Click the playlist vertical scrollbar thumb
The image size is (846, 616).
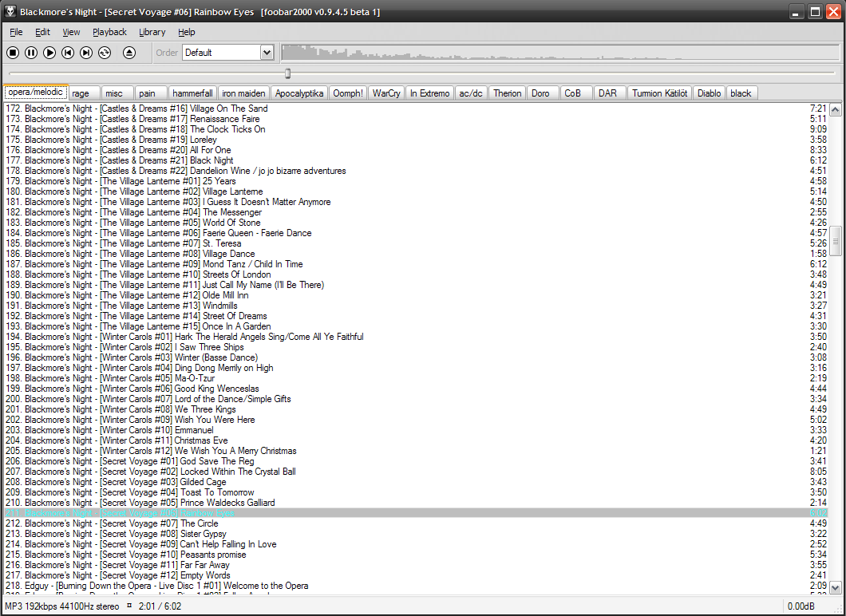pos(835,241)
